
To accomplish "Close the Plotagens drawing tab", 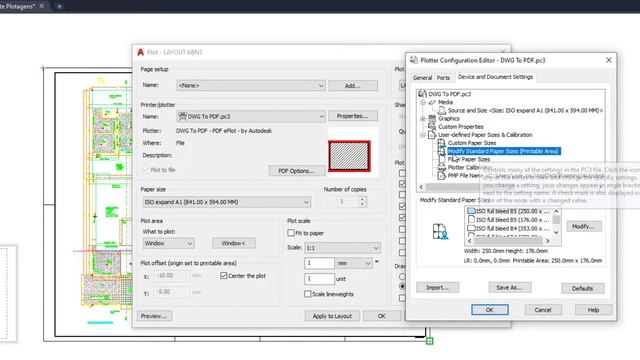I will (42, 6).
